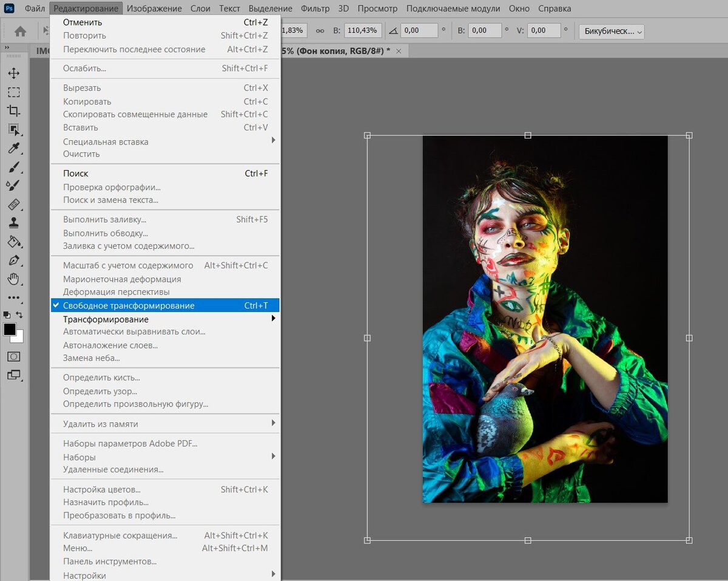Click the height 110,43% field

tap(363, 30)
